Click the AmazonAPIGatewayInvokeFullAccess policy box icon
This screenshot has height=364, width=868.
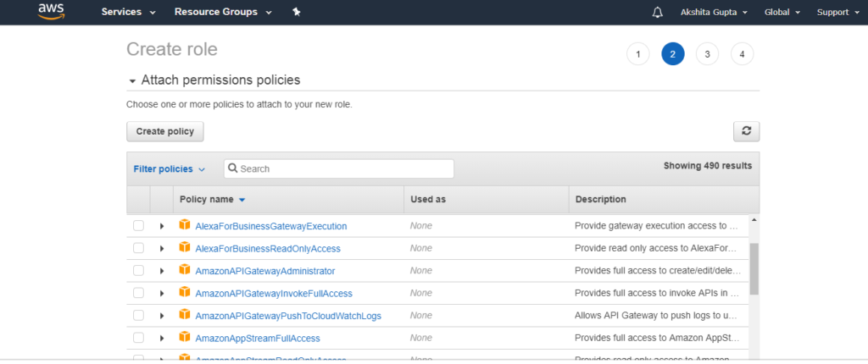185,292
